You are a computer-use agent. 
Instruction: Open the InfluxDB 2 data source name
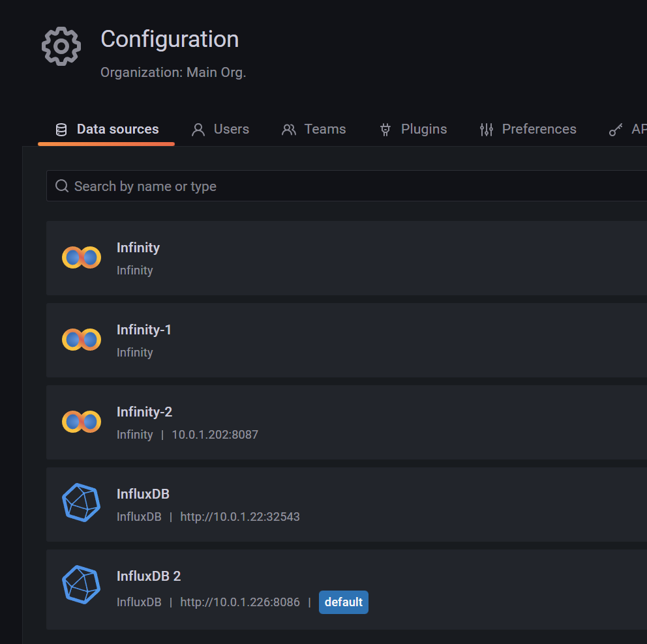pyautogui.click(x=149, y=576)
